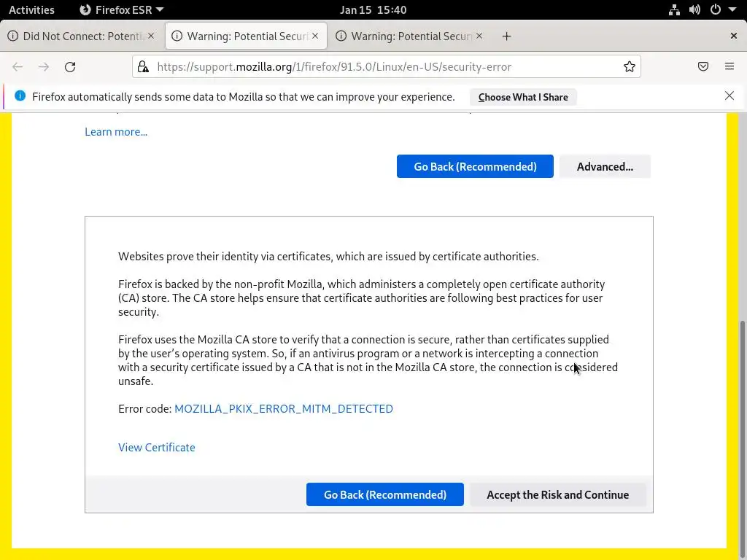Click Accept the Risk and Continue

tap(558, 494)
